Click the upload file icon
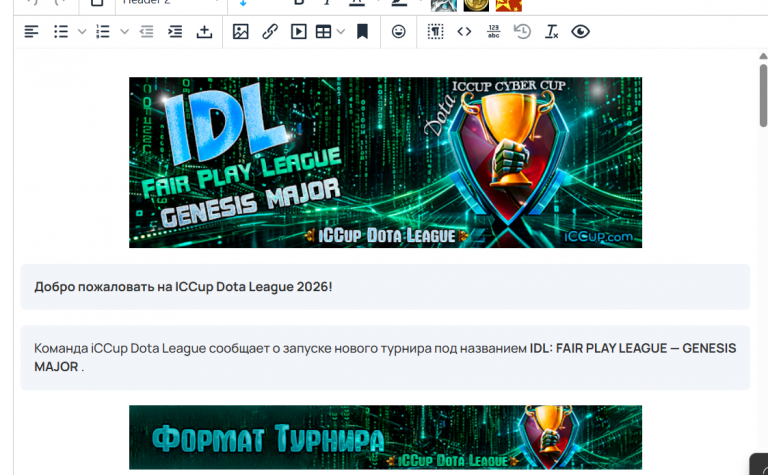Image resolution: width=768 pixels, height=475 pixels. 204,32
